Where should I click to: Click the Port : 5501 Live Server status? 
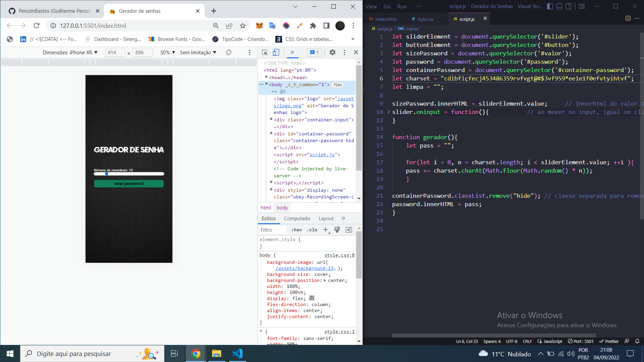coord(581,341)
